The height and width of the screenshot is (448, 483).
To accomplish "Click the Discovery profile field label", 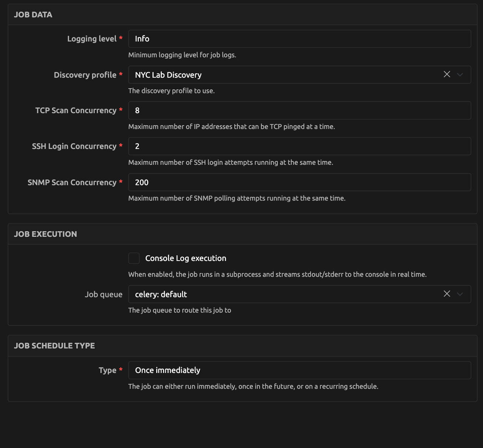I will pyautogui.click(x=85, y=75).
